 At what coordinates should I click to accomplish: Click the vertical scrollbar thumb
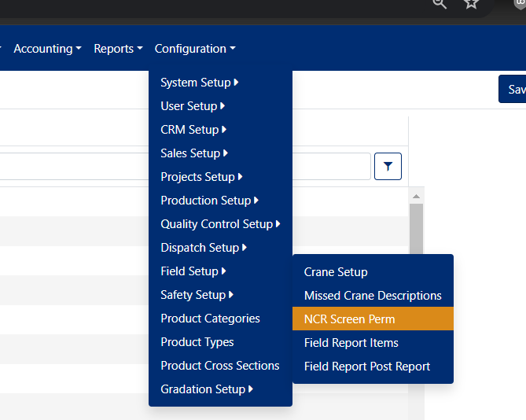pos(416,229)
